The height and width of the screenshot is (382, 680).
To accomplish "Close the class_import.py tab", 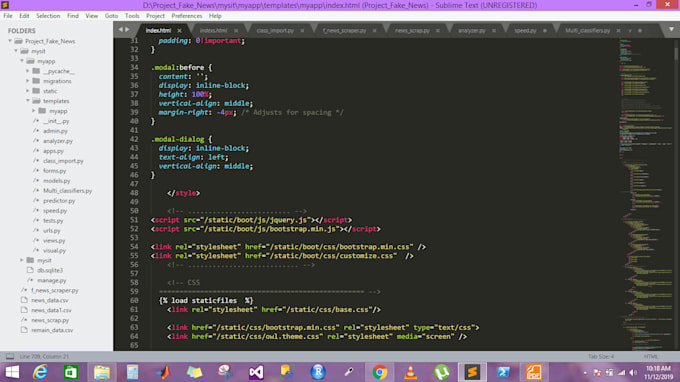I will click(x=302, y=30).
